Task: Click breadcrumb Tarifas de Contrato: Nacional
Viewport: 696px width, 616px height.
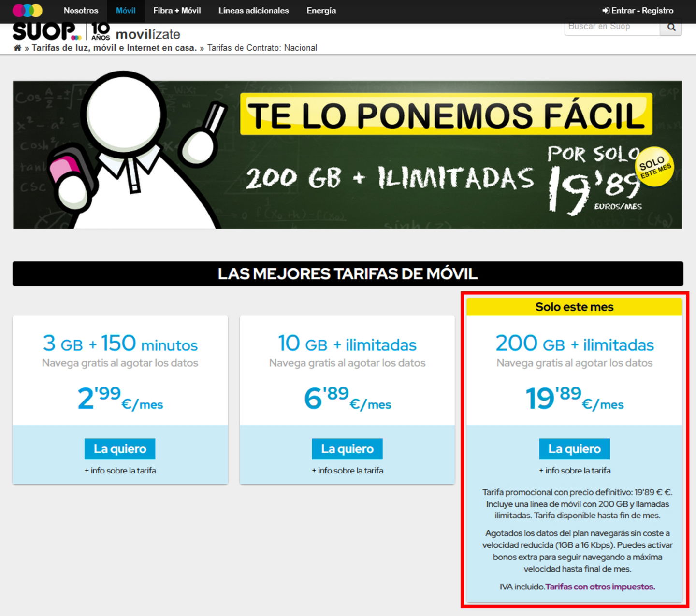Action: [x=262, y=48]
